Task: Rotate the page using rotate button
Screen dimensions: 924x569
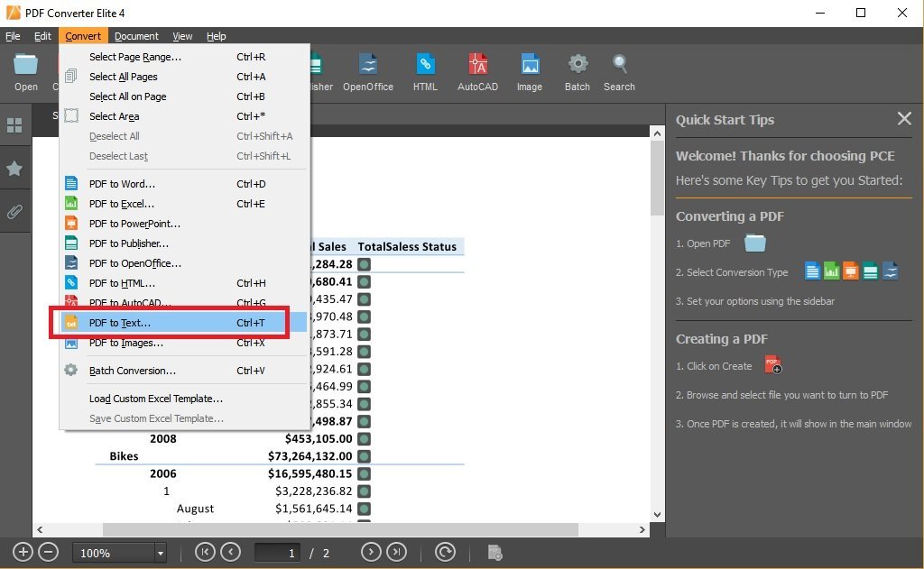Action: 445,553
